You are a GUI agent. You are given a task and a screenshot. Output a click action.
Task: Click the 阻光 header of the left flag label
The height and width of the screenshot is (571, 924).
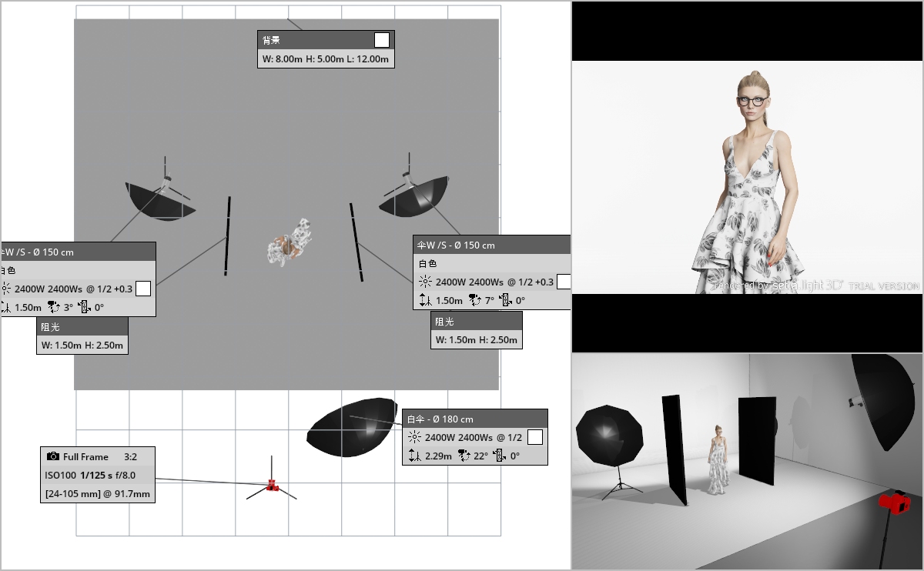click(82, 327)
